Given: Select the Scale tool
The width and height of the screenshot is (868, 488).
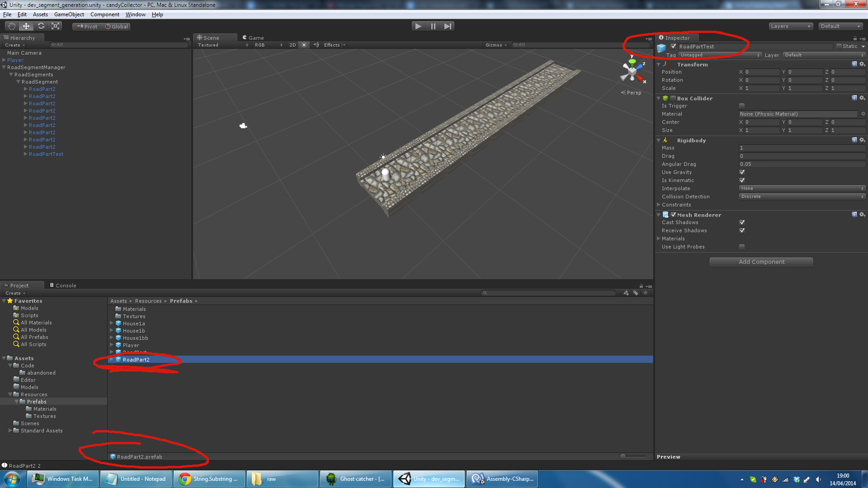Looking at the screenshot, I should click(x=56, y=26).
